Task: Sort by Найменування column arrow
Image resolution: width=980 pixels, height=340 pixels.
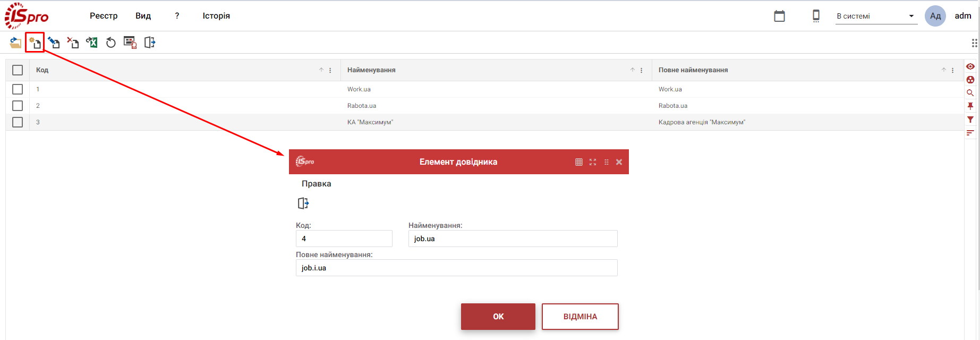Action: pyautogui.click(x=633, y=70)
